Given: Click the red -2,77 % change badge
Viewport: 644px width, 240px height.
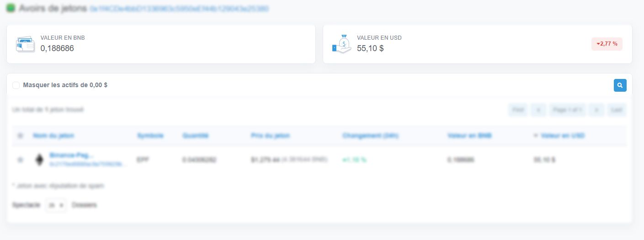Looking at the screenshot, I should [x=607, y=44].
